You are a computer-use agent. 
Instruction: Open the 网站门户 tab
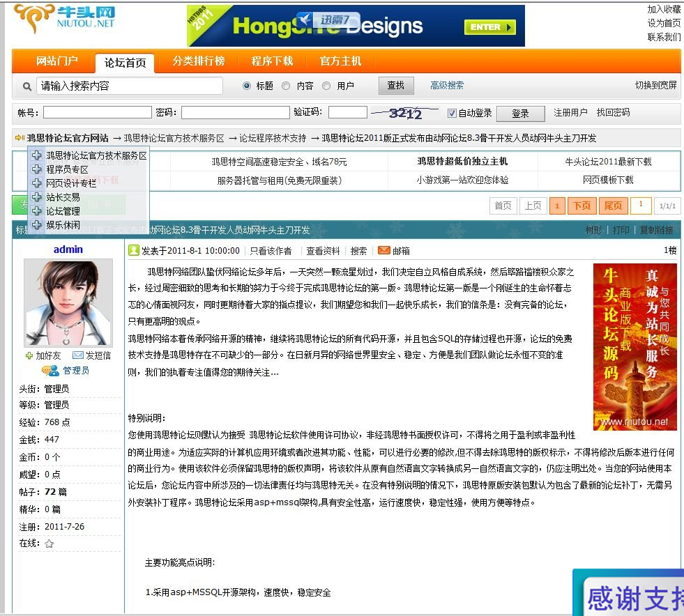click(56, 61)
